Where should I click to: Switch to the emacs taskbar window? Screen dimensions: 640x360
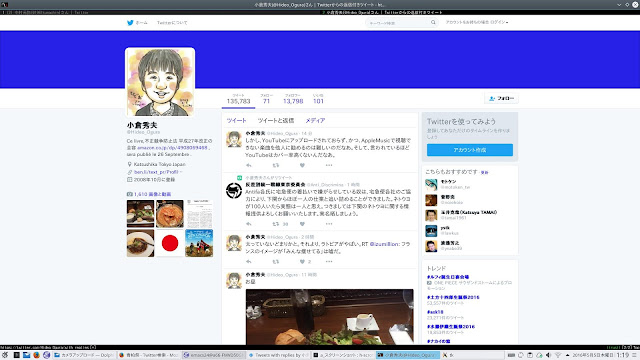click(x=213, y=355)
